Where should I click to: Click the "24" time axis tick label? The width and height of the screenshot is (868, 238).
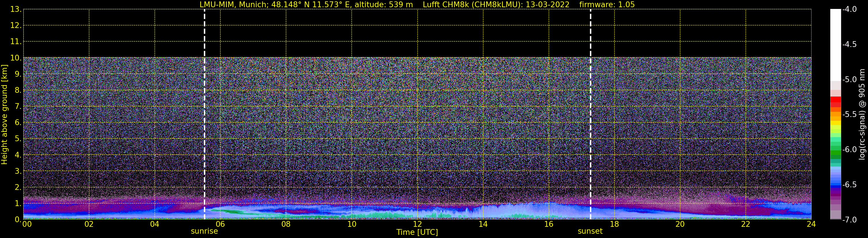811,224
